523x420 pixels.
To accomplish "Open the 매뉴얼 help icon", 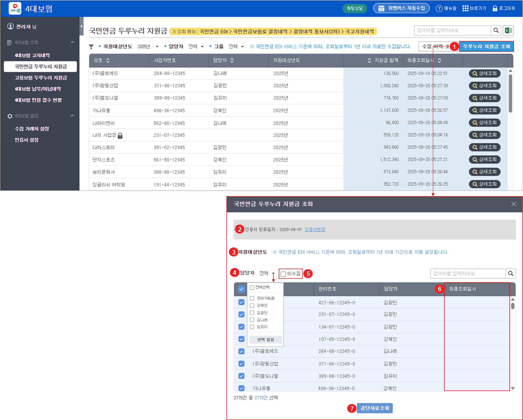I will tap(439, 9).
